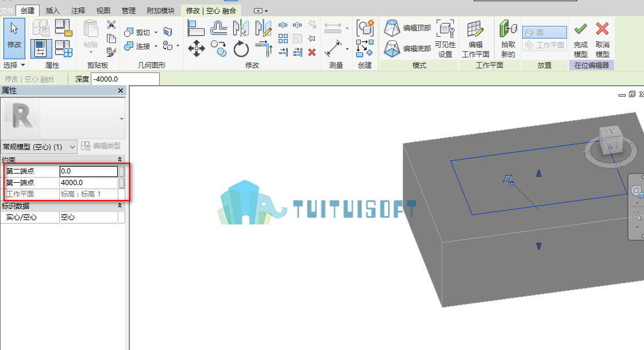This screenshot has width=644, height=350.
Task: Open the Cut (剪切) dropdown arrow
Action: 156,32
